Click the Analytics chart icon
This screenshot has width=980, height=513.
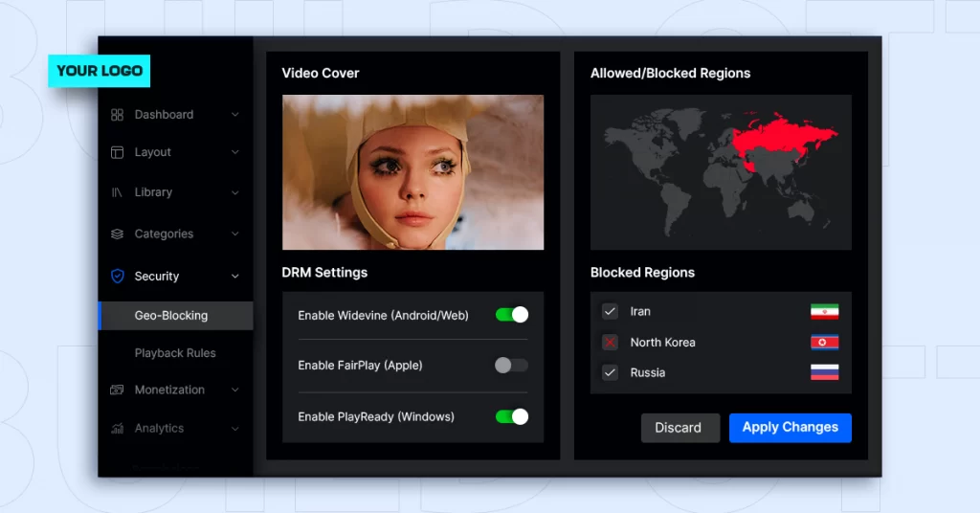click(117, 429)
